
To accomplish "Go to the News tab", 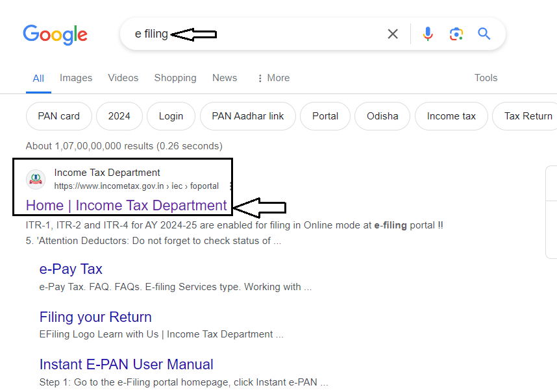I will 225,78.
